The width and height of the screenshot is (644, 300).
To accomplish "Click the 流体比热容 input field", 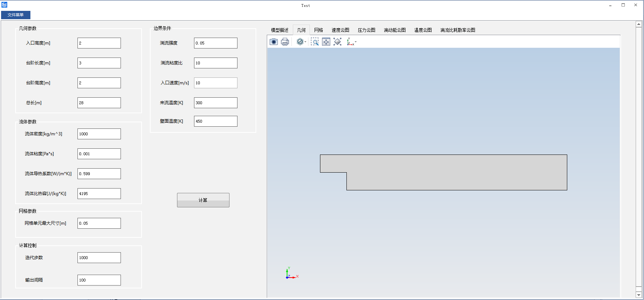I will coord(99,194).
